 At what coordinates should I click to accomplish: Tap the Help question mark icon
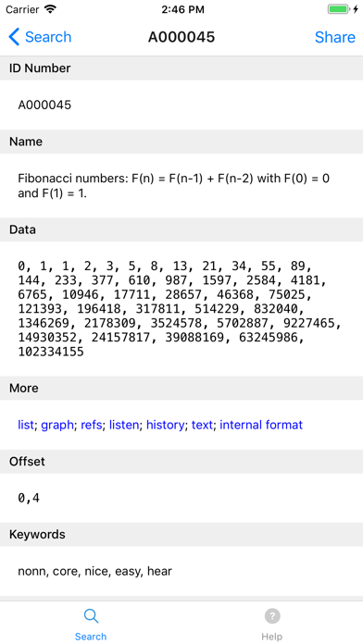[x=272, y=615]
